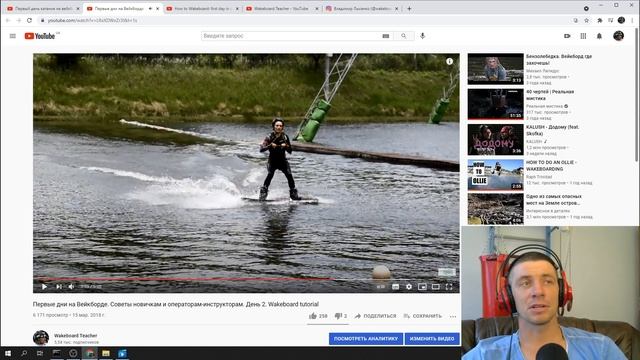Open player settings gear
Screen dimensions: 640x360
click(x=409, y=287)
